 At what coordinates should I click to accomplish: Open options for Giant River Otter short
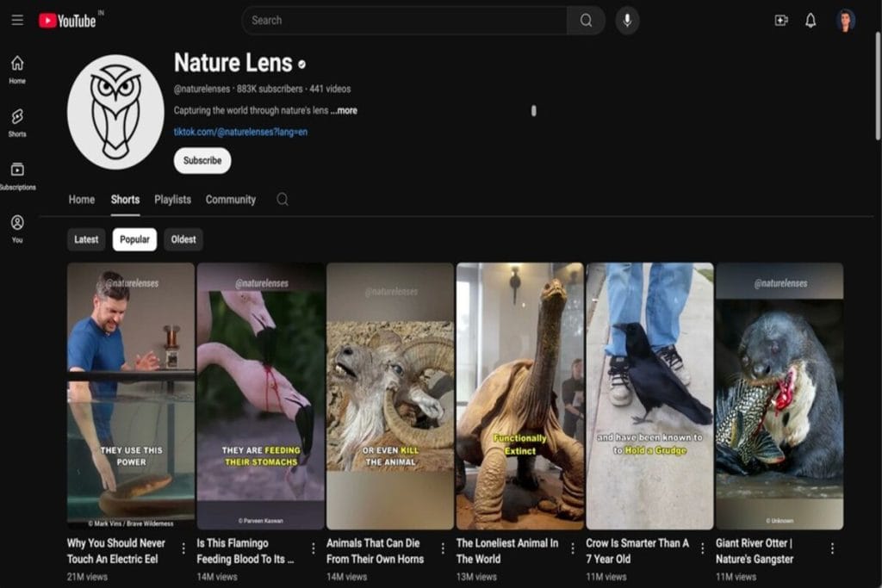click(x=832, y=548)
